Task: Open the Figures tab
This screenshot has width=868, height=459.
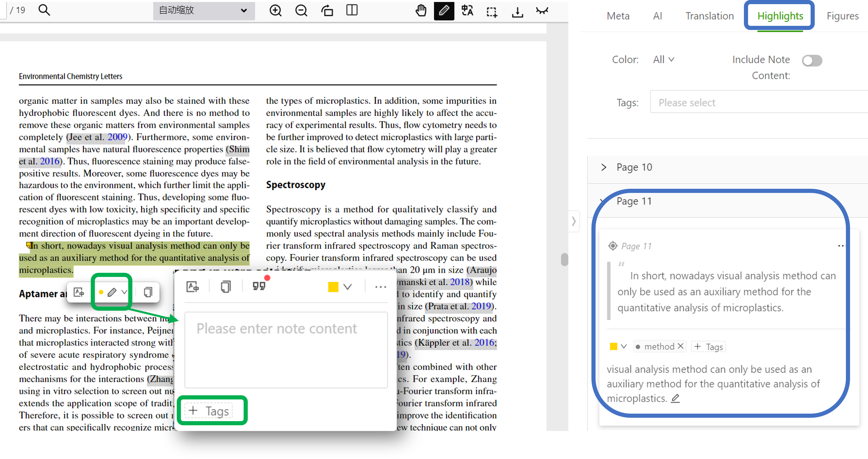Action: [842, 16]
